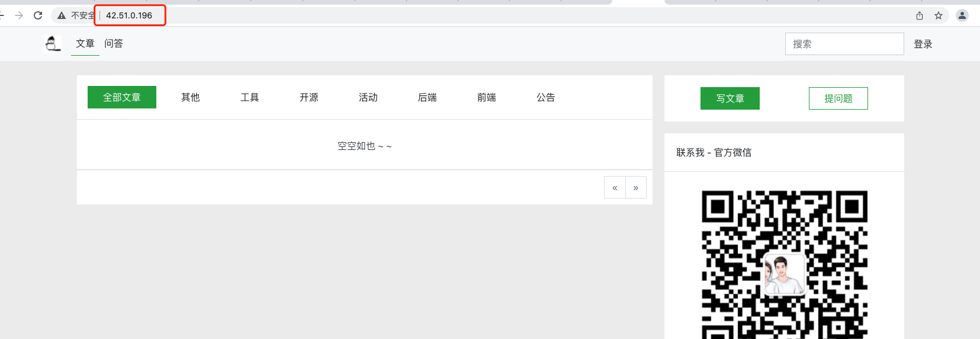980x339 pixels.
Task: Click the 登录 login link
Action: pos(923,44)
